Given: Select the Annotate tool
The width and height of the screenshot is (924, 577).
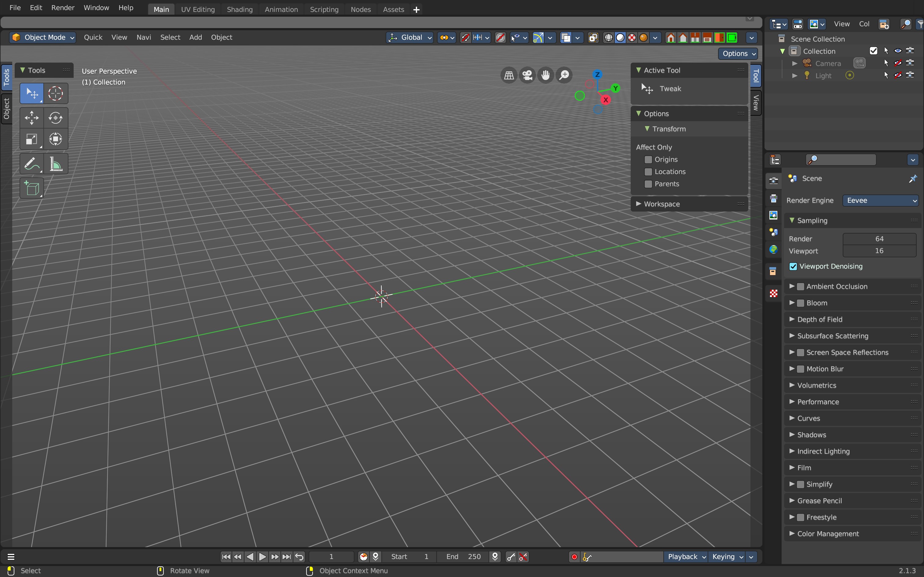Looking at the screenshot, I should pos(32,164).
